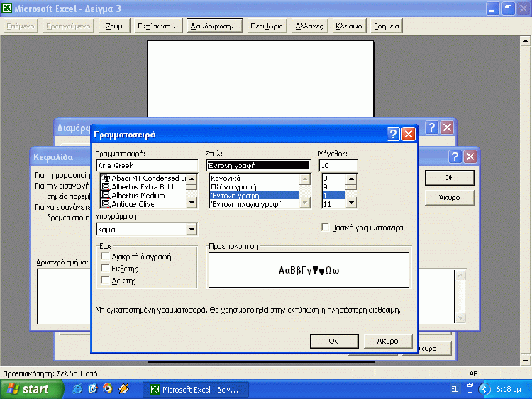Launch Internet Explorer from quick launch
The height and width of the screenshot is (399, 532).
77,389
